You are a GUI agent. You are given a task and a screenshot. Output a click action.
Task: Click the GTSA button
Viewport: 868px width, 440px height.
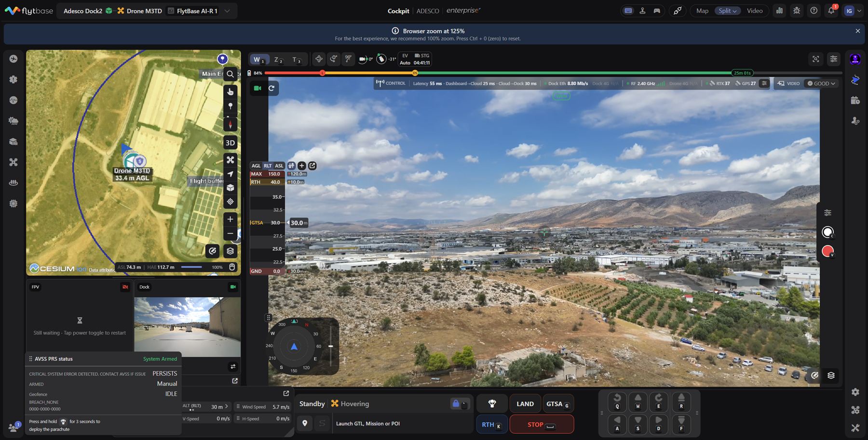click(558, 404)
